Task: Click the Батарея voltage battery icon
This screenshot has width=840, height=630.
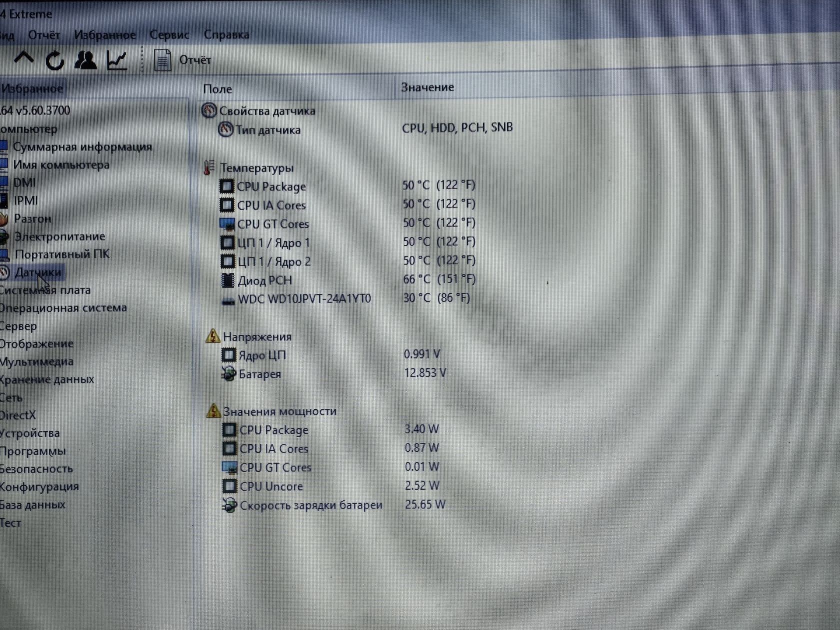Action: click(229, 374)
